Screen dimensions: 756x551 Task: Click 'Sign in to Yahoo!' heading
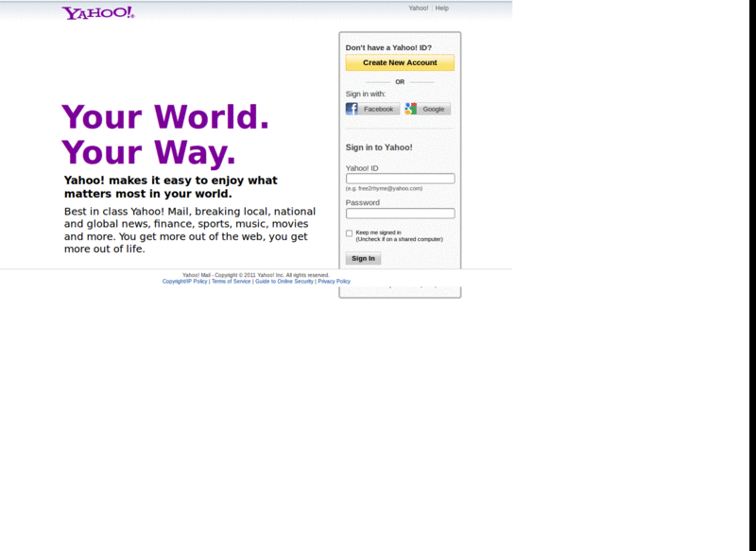[x=379, y=147]
